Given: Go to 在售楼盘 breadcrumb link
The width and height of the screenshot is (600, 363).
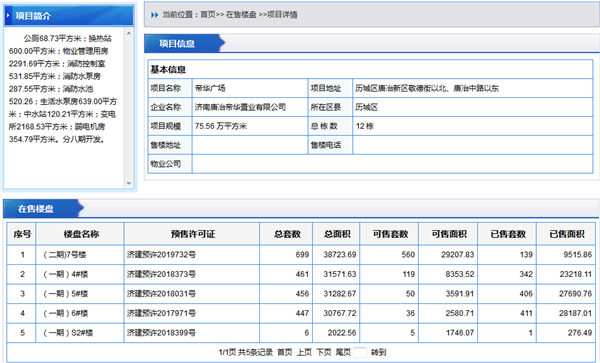Looking at the screenshot, I should point(241,15).
